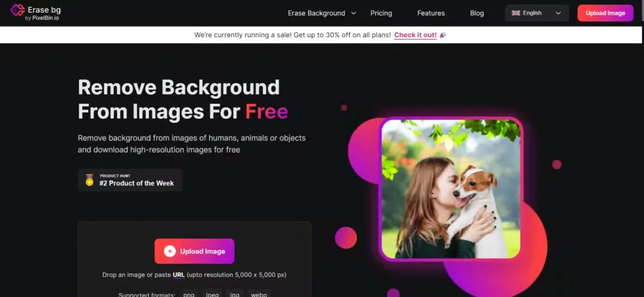Click the URL link to paste image
Image resolution: width=644 pixels, height=297 pixels.
pyautogui.click(x=179, y=275)
